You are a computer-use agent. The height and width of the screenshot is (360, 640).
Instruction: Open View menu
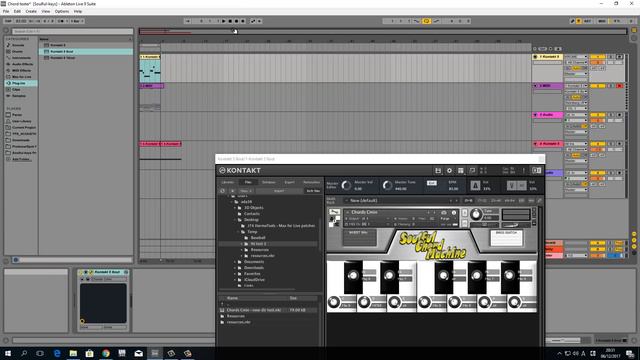(x=46, y=11)
